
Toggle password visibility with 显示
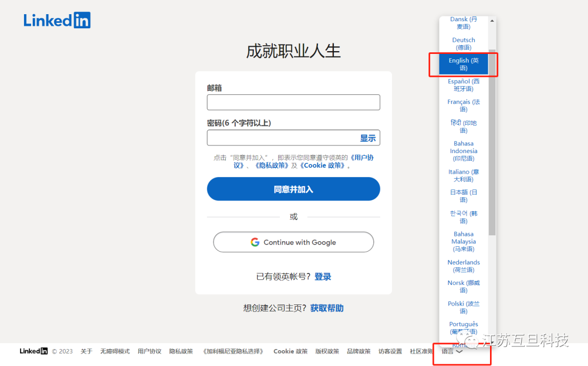tap(367, 138)
